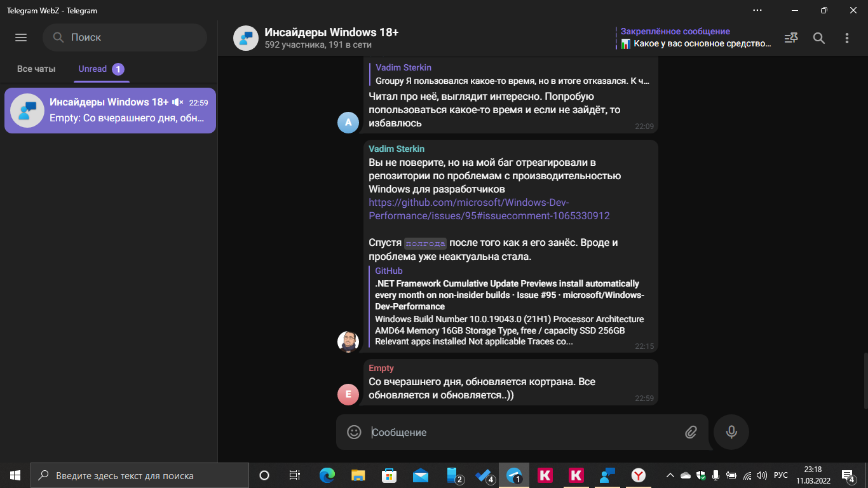Switch input language via РУС indicator
The image size is (868, 488).
[781, 475]
